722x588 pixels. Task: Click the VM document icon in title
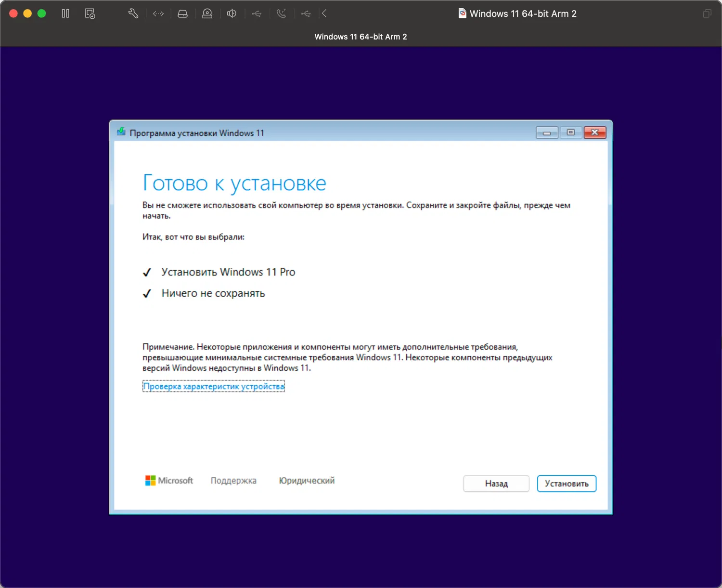click(462, 13)
